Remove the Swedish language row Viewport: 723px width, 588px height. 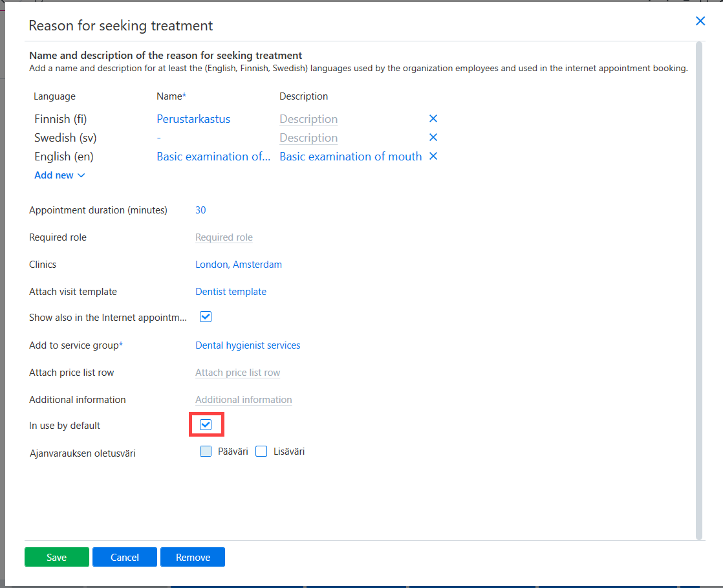pos(433,137)
